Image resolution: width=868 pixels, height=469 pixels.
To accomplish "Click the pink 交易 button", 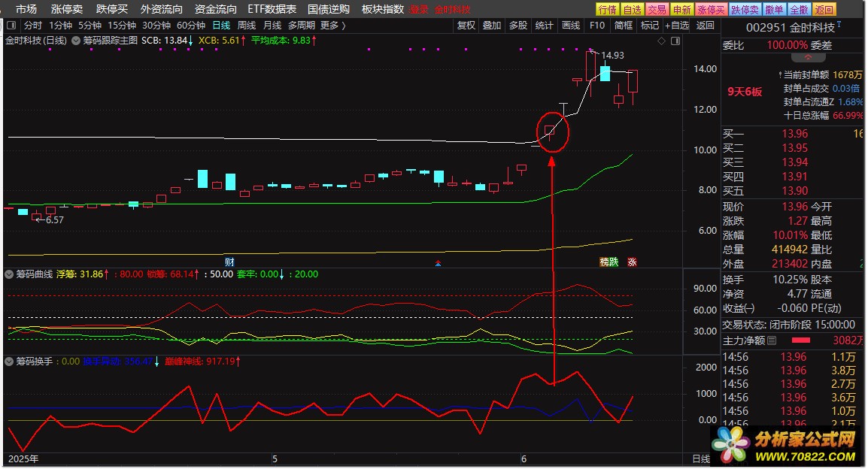I will tap(657, 10).
